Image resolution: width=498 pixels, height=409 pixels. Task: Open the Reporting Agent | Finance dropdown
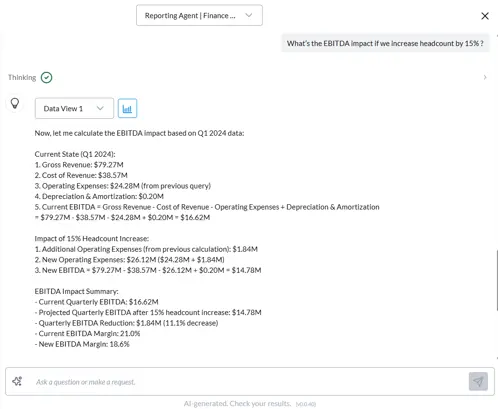199,15
